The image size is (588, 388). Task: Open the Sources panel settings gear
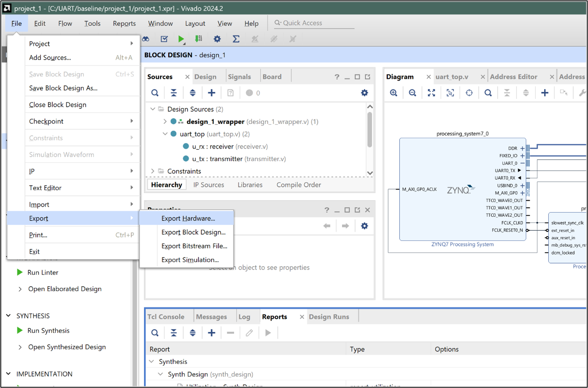tap(364, 93)
